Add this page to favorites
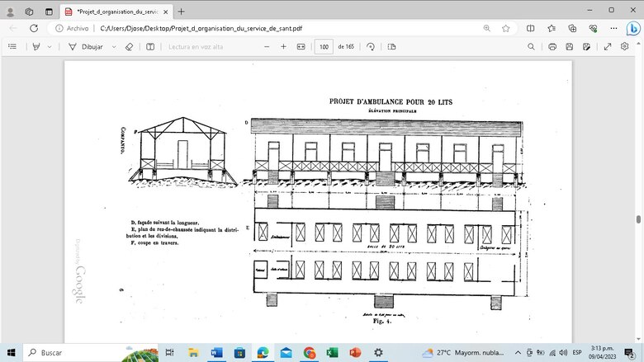The image size is (644, 362). click(505, 27)
